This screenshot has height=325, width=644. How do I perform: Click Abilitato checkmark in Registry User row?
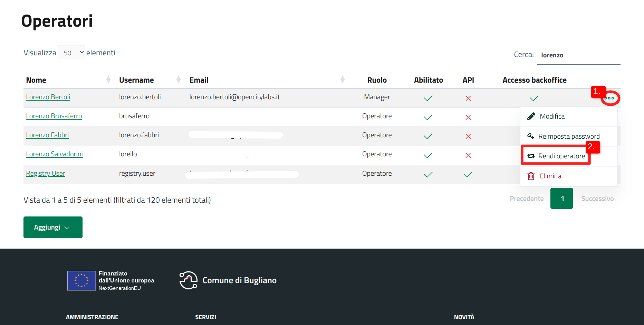[x=428, y=175]
